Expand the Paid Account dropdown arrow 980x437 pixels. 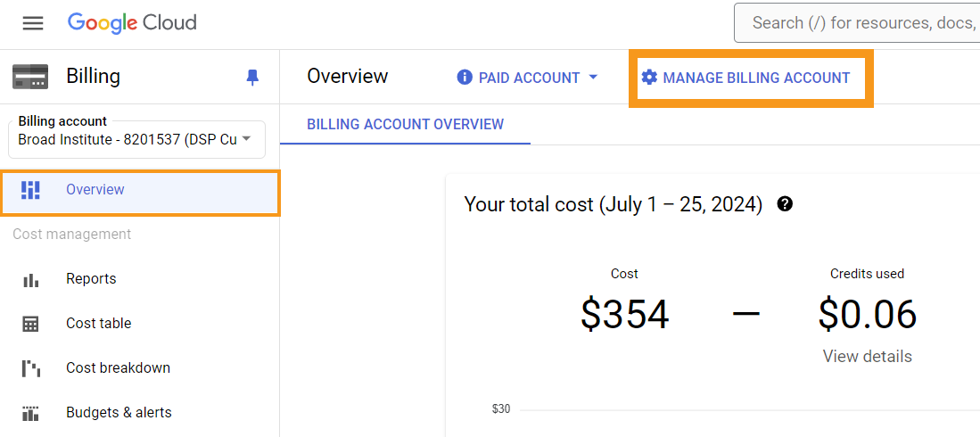[593, 78]
